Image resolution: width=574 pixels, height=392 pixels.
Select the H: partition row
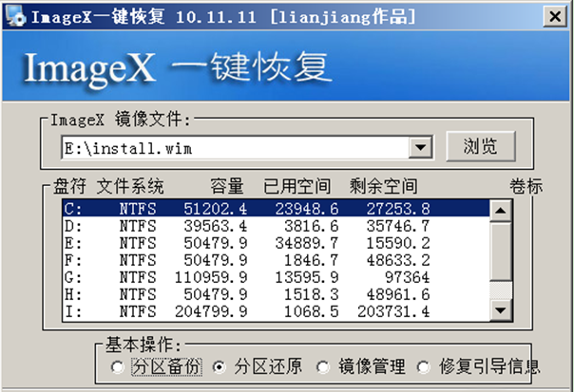[277, 295]
